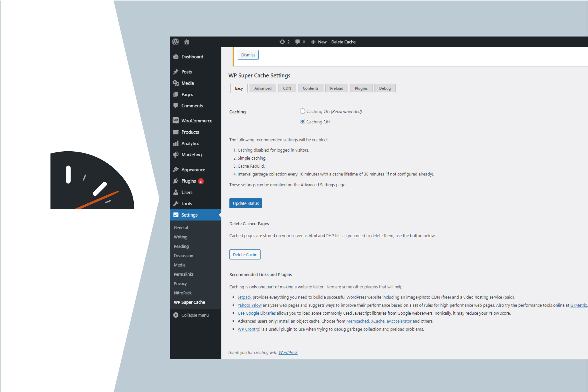588x392 pixels.
Task: Click the home site icon
Action: (187, 42)
